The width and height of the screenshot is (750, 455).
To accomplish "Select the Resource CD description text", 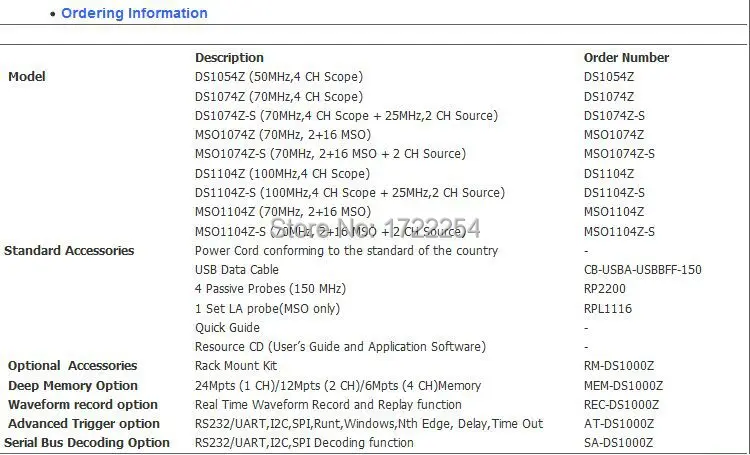I will (340, 347).
